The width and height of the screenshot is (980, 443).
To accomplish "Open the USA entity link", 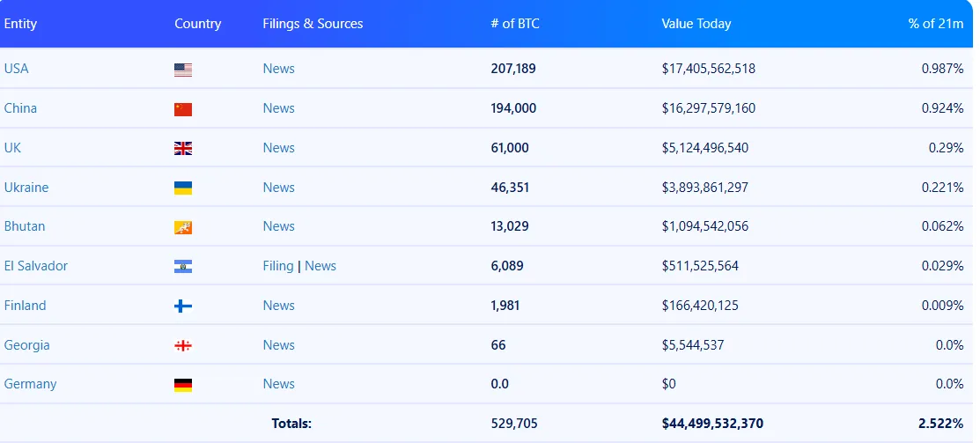I will [17, 69].
